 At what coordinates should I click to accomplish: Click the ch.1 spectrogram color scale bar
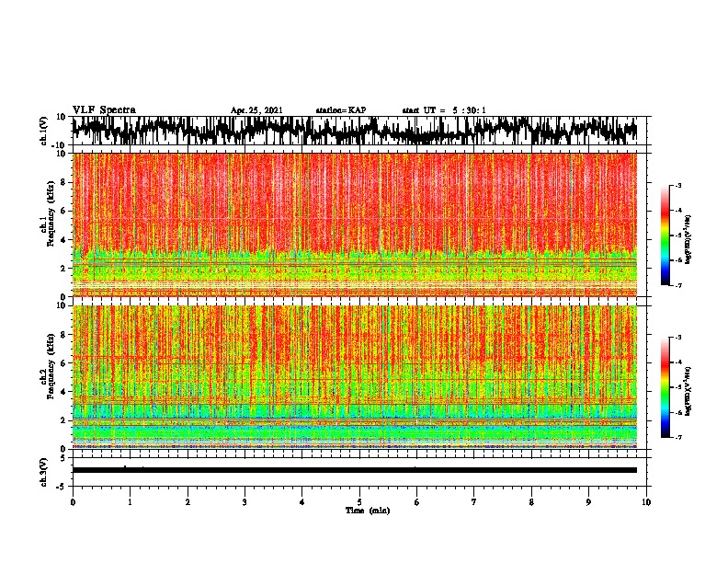[665, 236]
